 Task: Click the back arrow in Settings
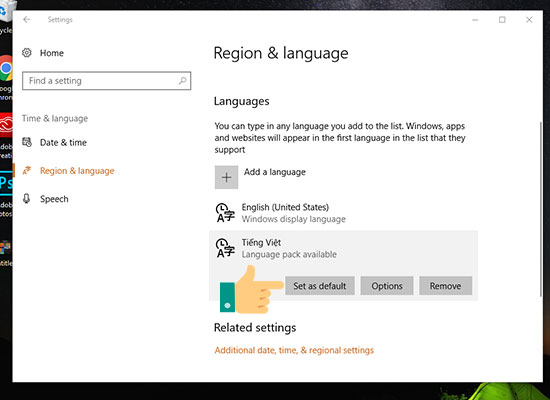click(x=27, y=20)
